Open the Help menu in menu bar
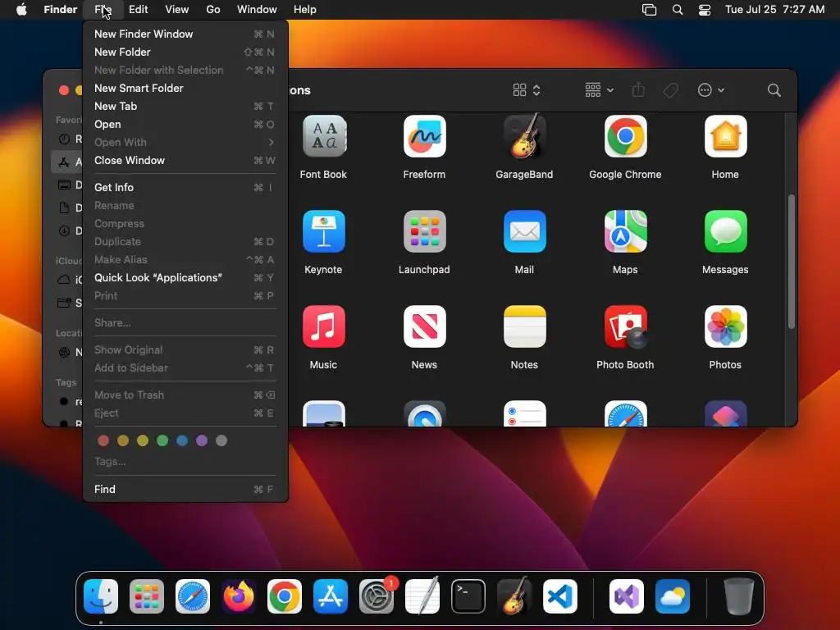This screenshot has height=630, width=840. click(305, 10)
